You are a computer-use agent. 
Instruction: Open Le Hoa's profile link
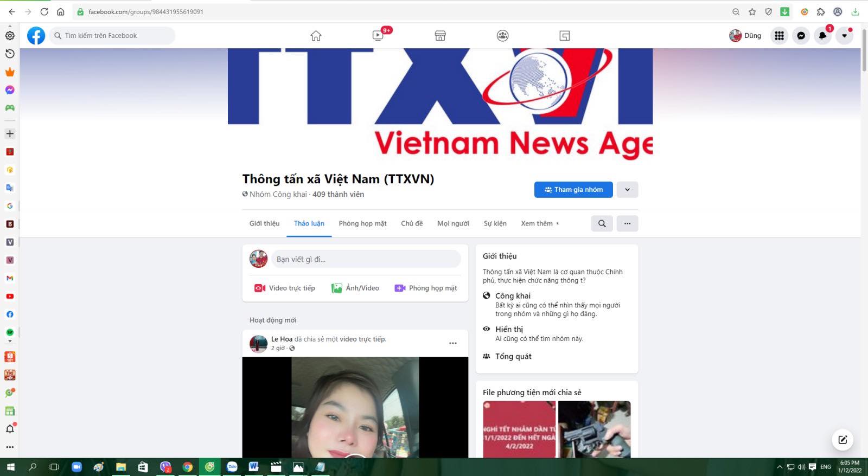tap(282, 339)
